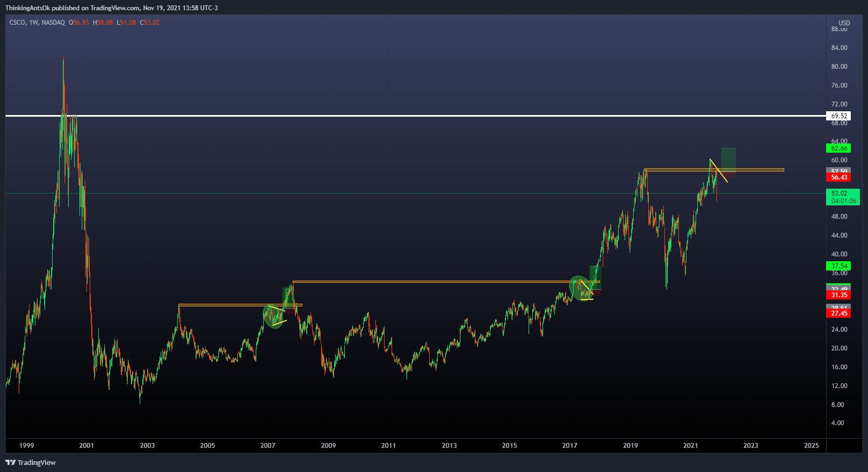Click the white 69.52 price tag
The height and width of the screenshot is (472, 868).
(839, 116)
